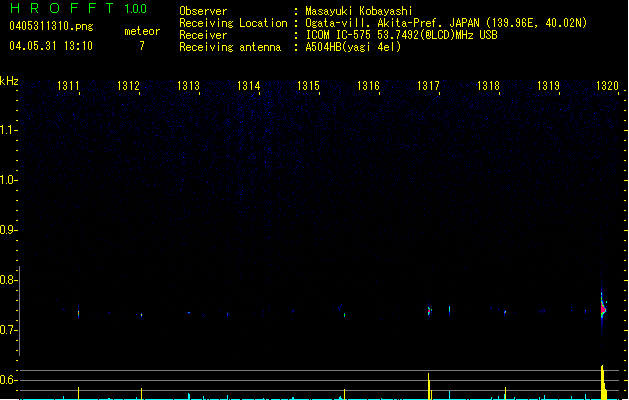Viewport: 629px width, 400px height.
Task: Click the yellow power spike at 1317
Action: 429,386
